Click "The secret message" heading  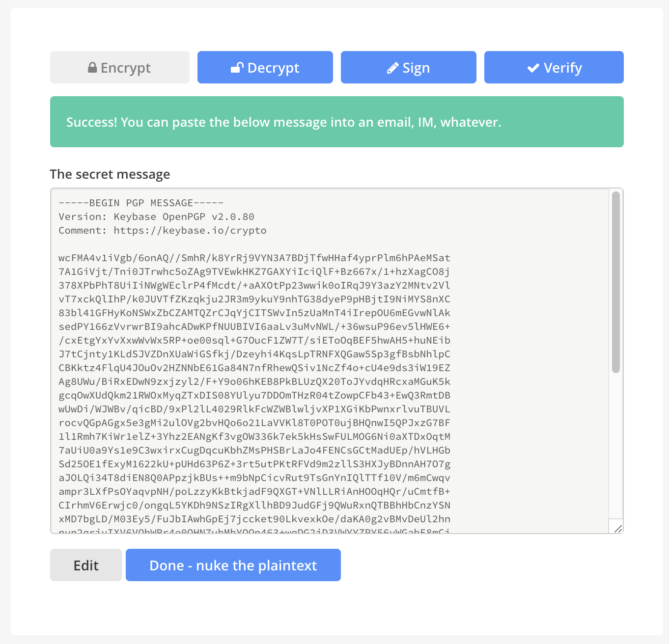(x=110, y=174)
